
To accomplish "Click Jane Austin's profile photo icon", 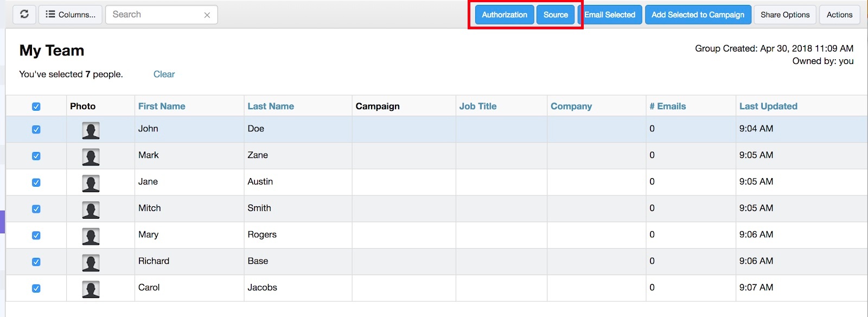I will 91,183.
